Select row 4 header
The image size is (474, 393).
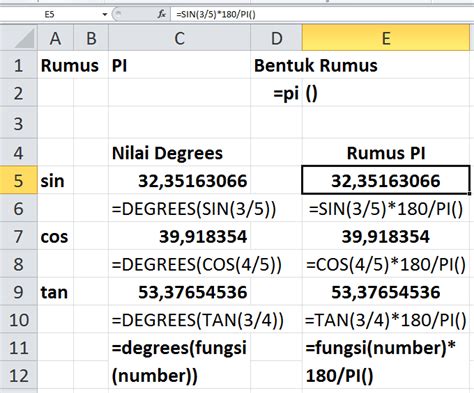(x=19, y=152)
